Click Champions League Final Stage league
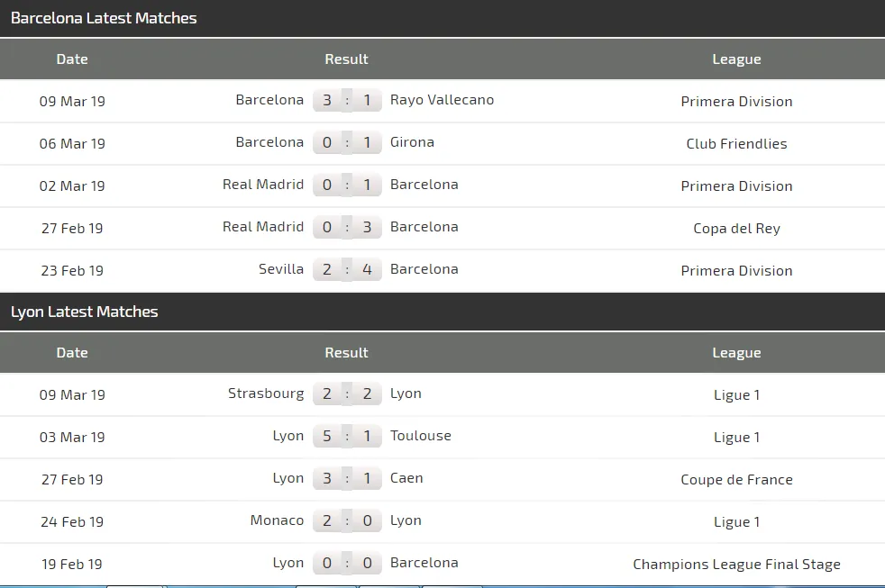Viewport: 885px width, 588px height. tap(736, 565)
